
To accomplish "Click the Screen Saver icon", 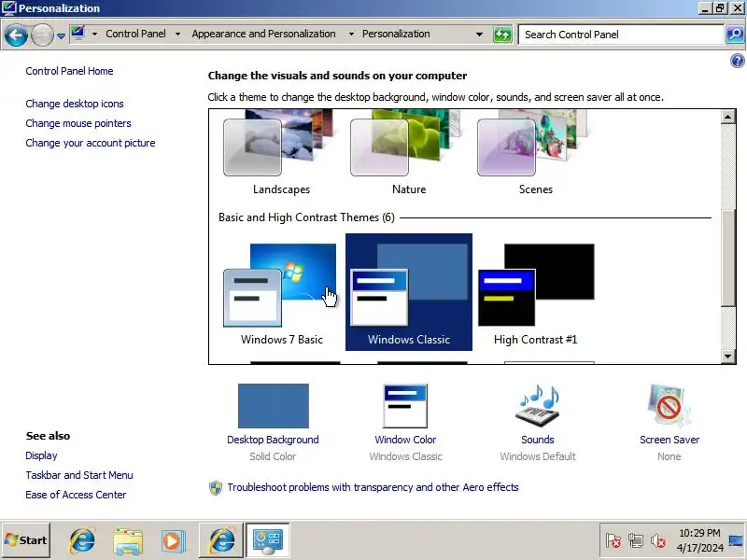I will 669,406.
